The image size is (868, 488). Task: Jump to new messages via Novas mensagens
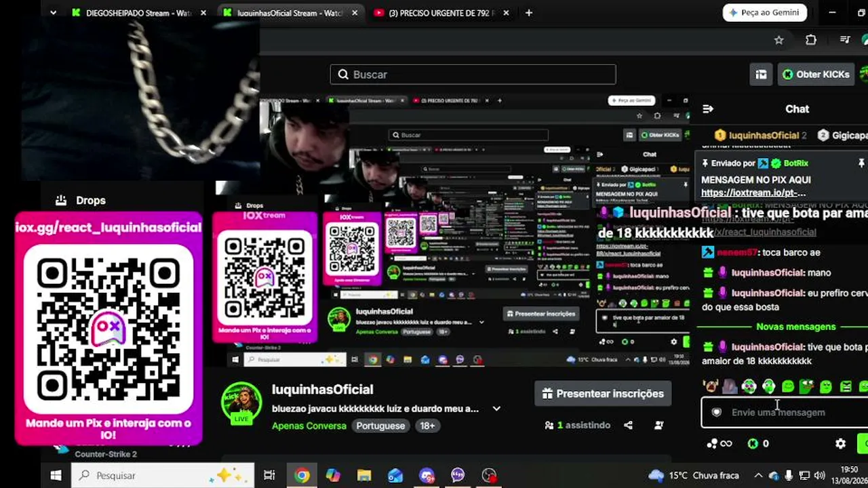point(796,327)
